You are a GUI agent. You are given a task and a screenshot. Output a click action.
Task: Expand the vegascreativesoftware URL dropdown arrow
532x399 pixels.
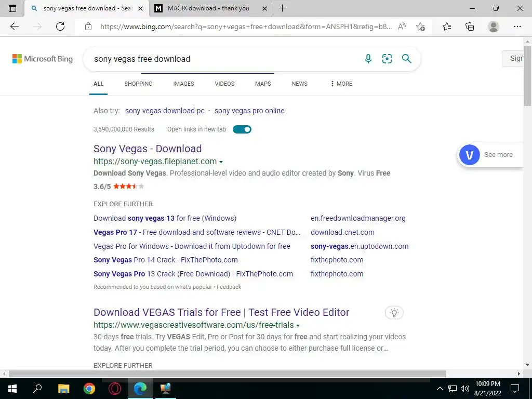298,326
